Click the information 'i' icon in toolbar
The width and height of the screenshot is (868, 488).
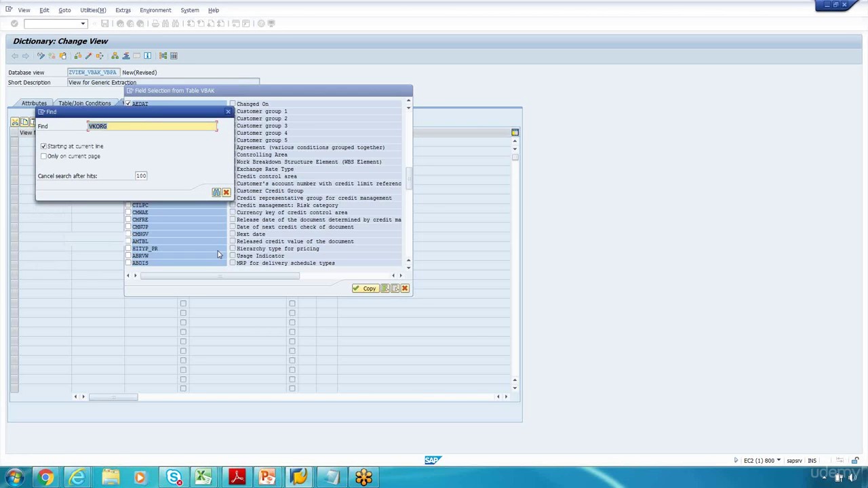147,56
